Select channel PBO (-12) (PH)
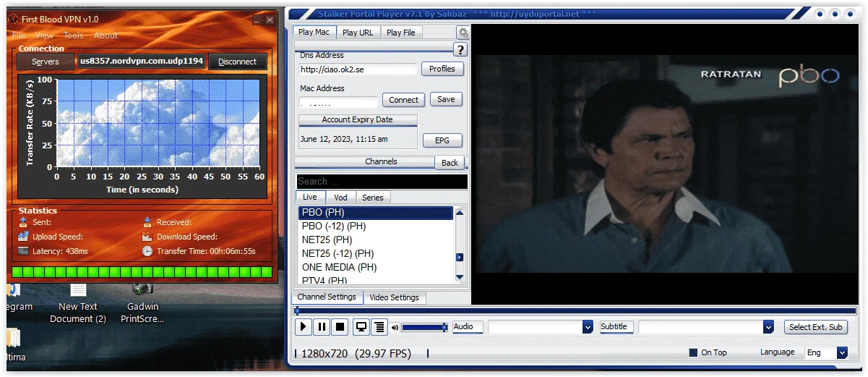The height and width of the screenshot is (377, 868). coord(376,226)
